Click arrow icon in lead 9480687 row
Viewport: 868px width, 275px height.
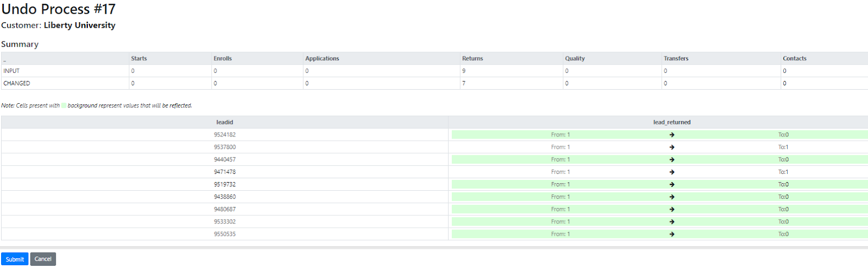point(672,210)
